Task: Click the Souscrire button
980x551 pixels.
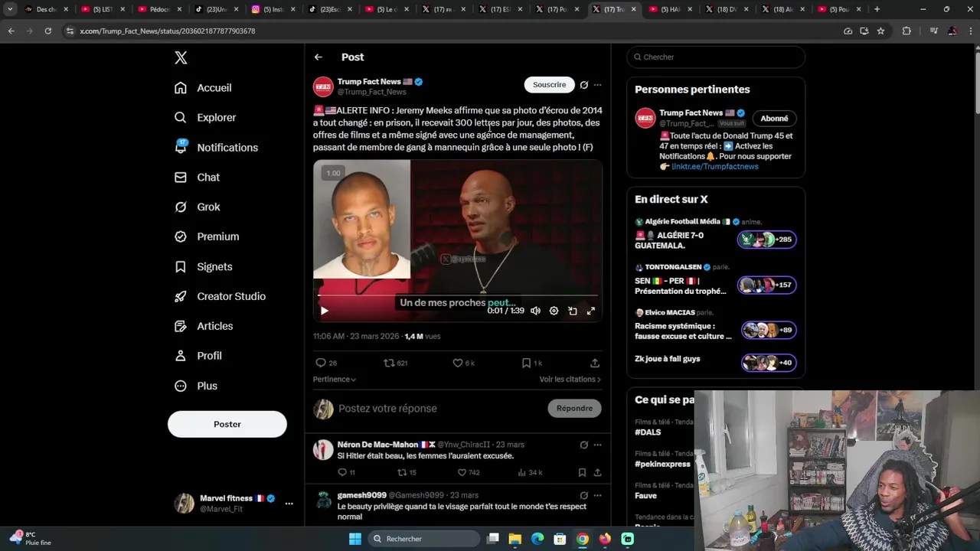Action: 549,85
